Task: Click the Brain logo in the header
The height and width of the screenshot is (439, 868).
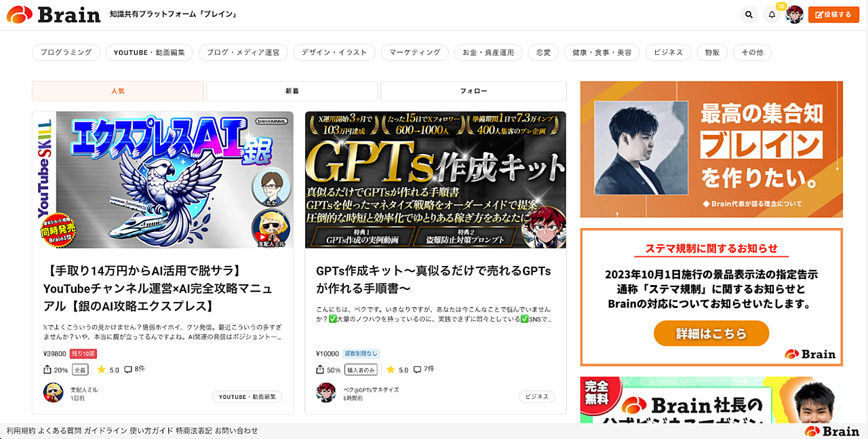Action: [x=54, y=14]
